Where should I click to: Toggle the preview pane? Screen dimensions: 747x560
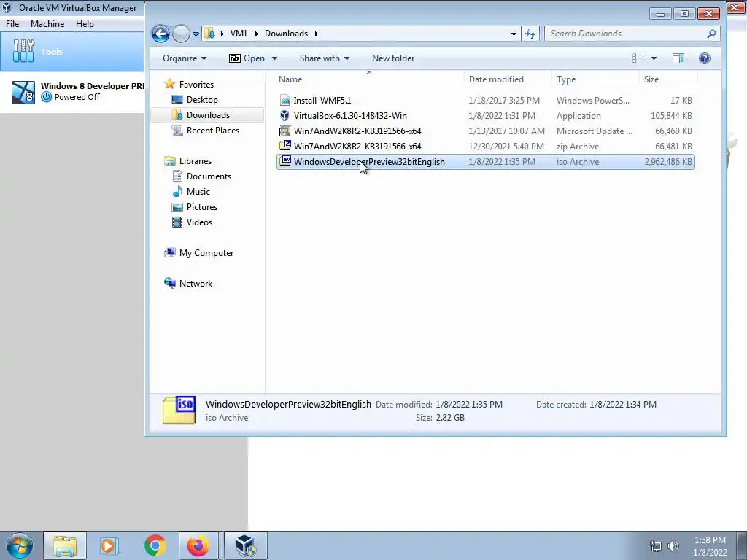(x=678, y=58)
